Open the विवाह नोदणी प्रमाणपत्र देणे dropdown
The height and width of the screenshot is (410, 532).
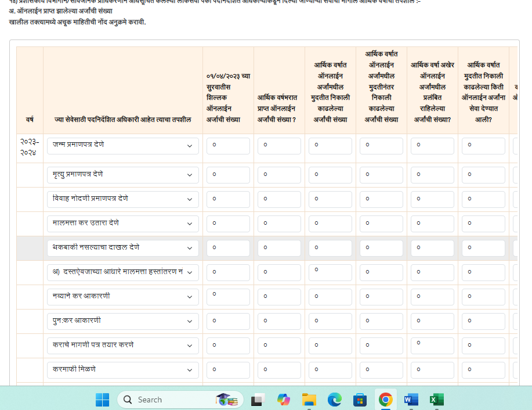point(123,199)
